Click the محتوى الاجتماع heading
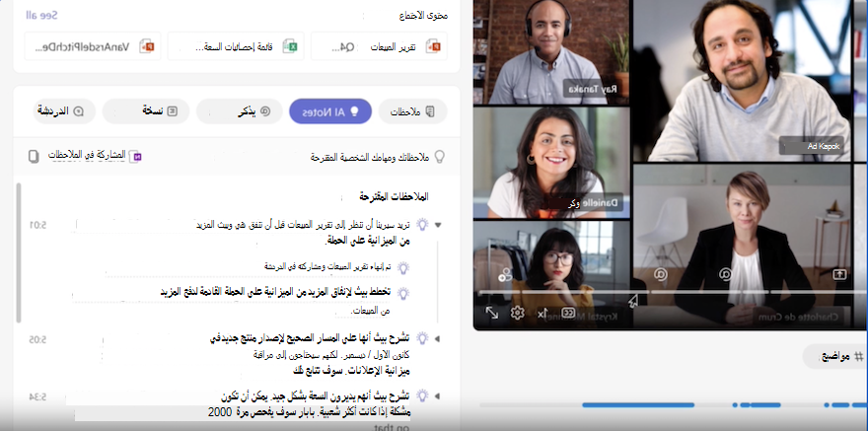This screenshot has height=431, width=868. click(x=423, y=16)
